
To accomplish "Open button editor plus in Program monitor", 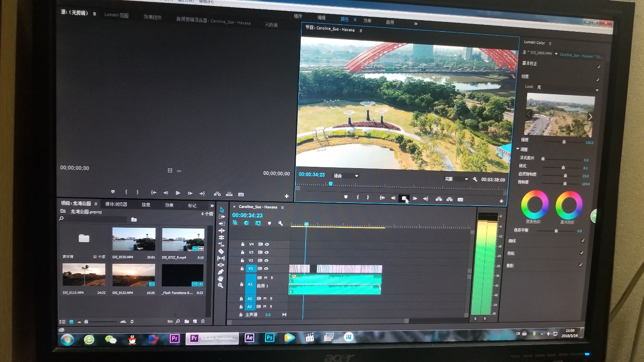I will tap(501, 201).
